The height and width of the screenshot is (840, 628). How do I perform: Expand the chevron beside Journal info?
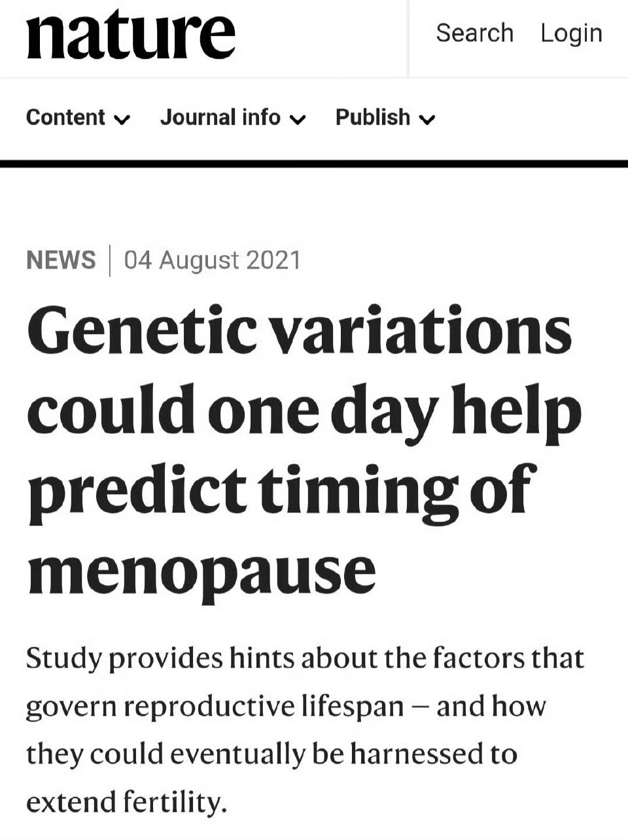298,120
